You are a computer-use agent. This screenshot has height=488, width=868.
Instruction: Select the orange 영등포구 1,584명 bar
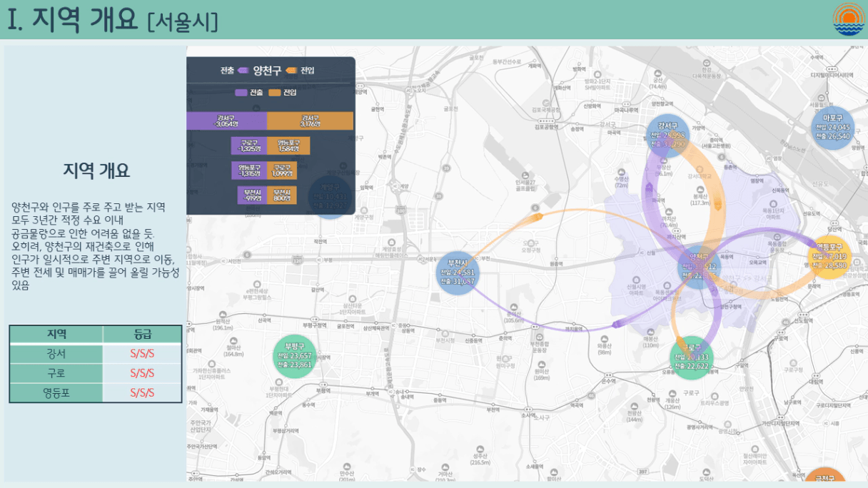click(x=288, y=146)
